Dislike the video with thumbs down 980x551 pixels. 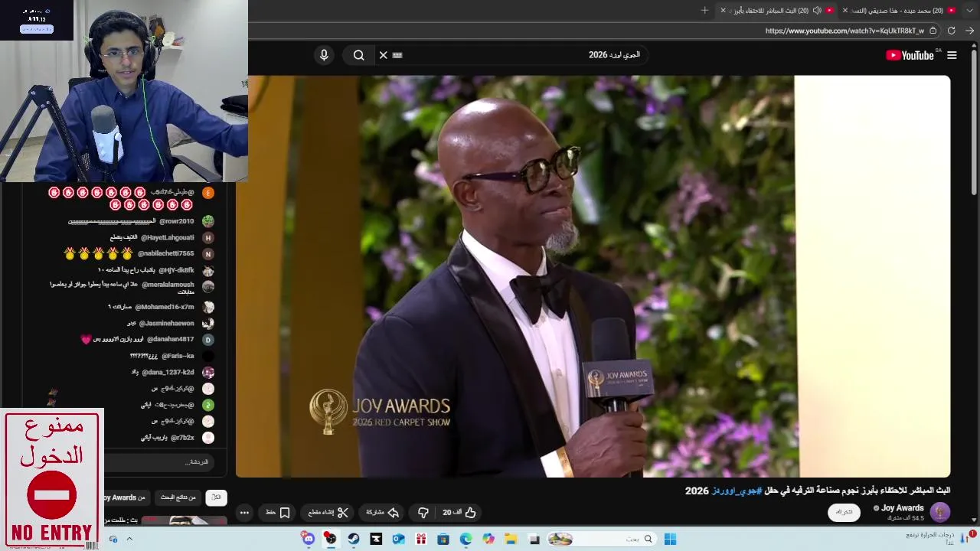pyautogui.click(x=423, y=513)
